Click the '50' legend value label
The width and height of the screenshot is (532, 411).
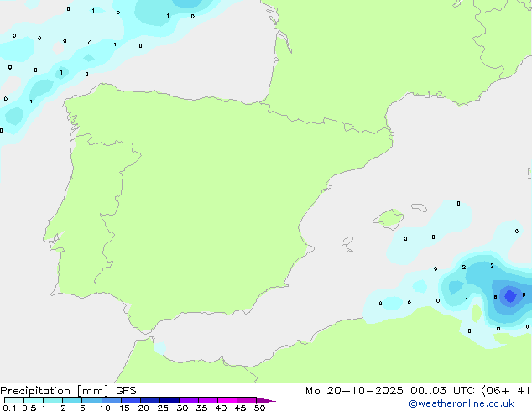pyautogui.click(x=259, y=408)
